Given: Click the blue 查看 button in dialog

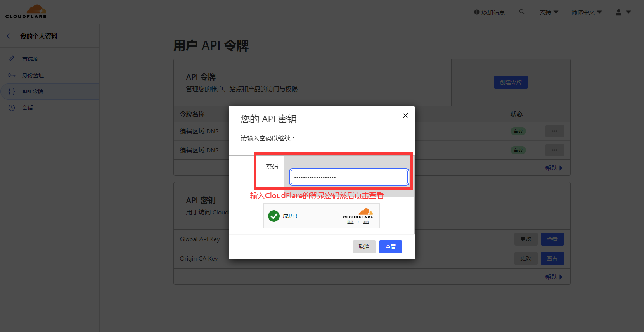Looking at the screenshot, I should [x=390, y=247].
